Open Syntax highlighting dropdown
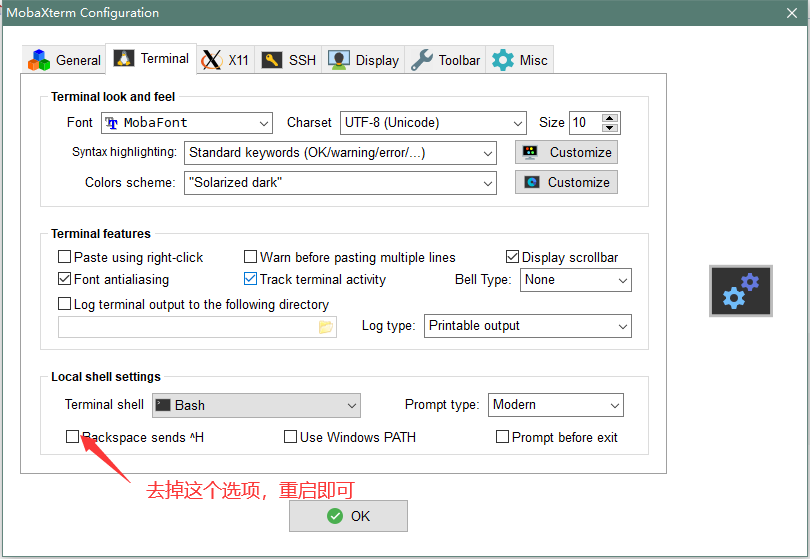The image size is (810, 559). 340,153
